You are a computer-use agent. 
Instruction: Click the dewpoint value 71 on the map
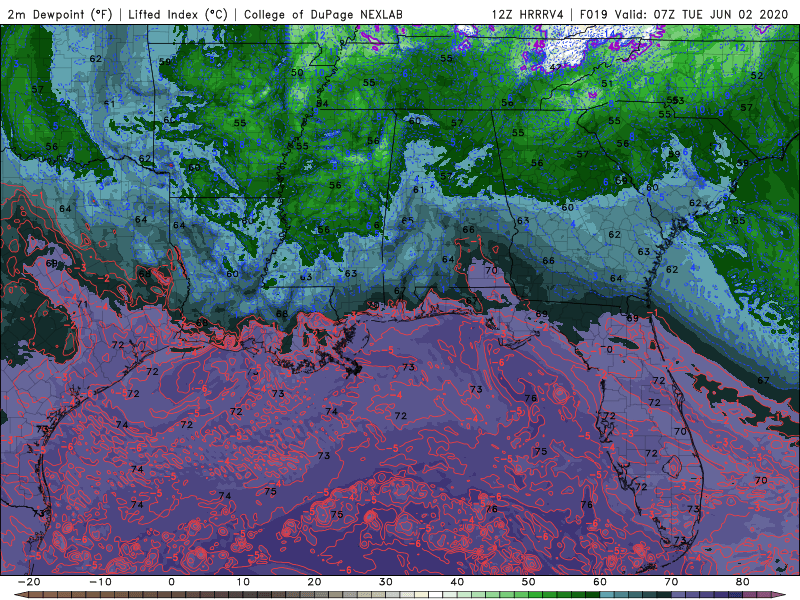[x=82, y=304]
